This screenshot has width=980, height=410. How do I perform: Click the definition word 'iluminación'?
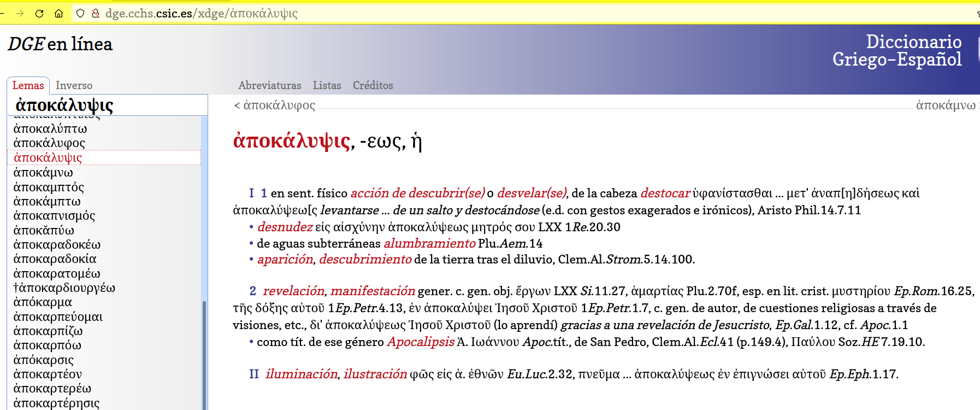pos(302,374)
